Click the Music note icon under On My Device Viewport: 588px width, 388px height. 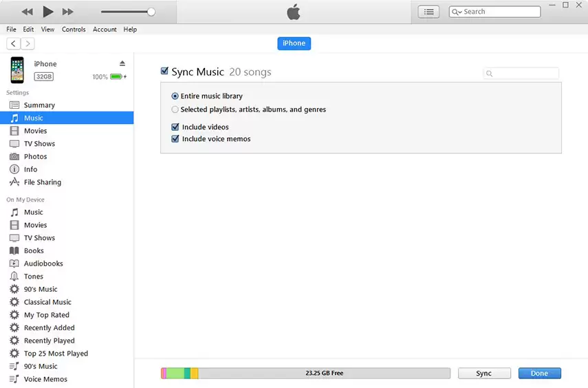pos(14,213)
